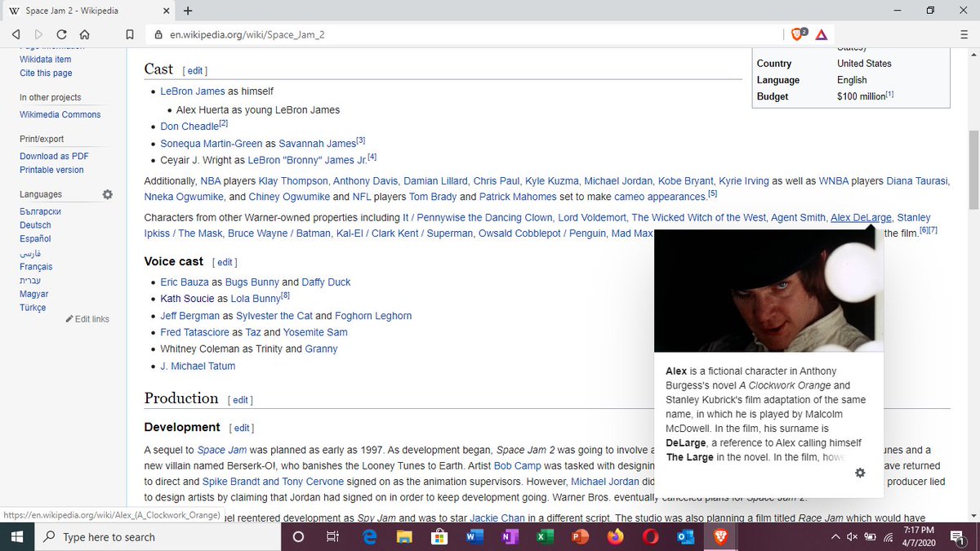Switch to Deutsch language version
The image size is (980, 551).
[x=35, y=225]
